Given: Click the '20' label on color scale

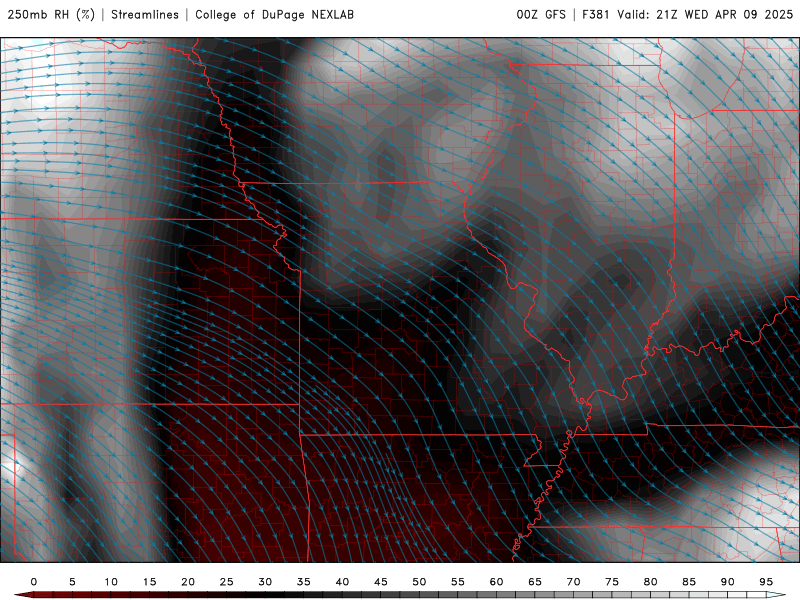Looking at the screenshot, I should (x=188, y=582).
